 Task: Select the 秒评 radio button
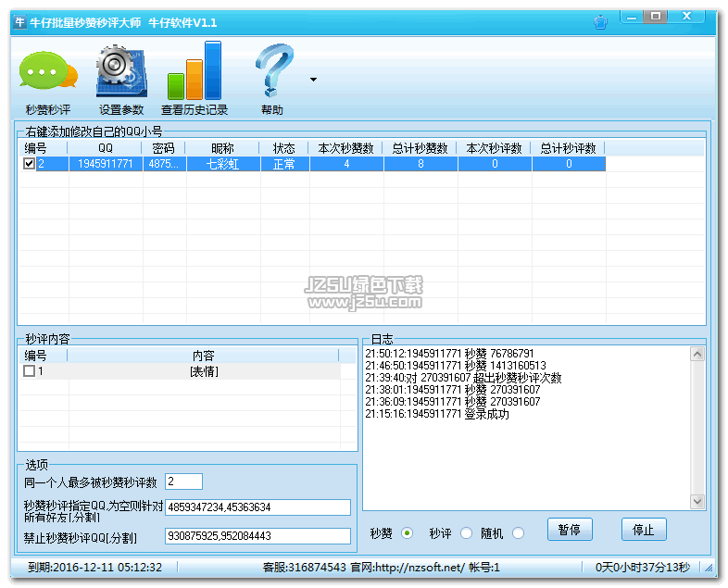click(466, 533)
